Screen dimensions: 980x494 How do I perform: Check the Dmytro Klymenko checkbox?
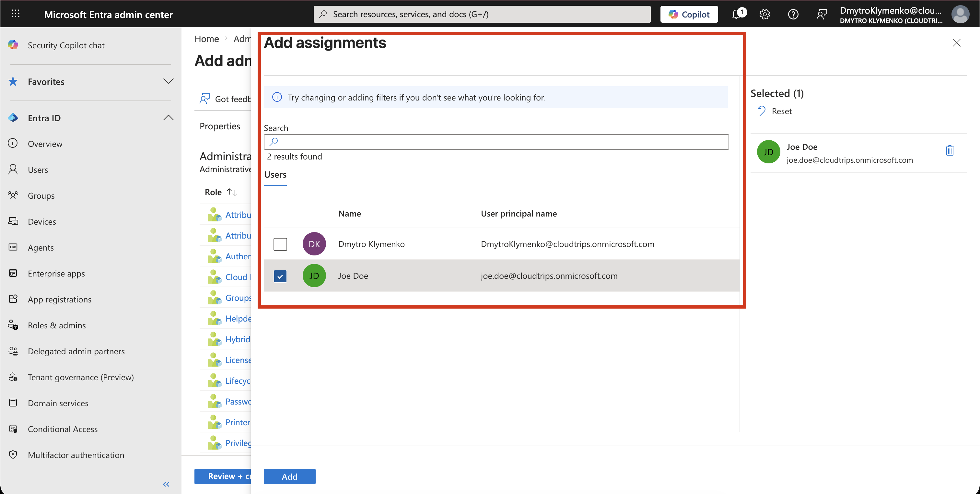[x=280, y=244]
